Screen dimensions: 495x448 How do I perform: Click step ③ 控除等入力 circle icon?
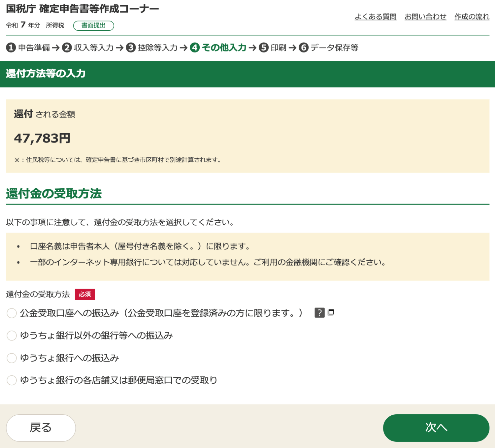(x=131, y=48)
